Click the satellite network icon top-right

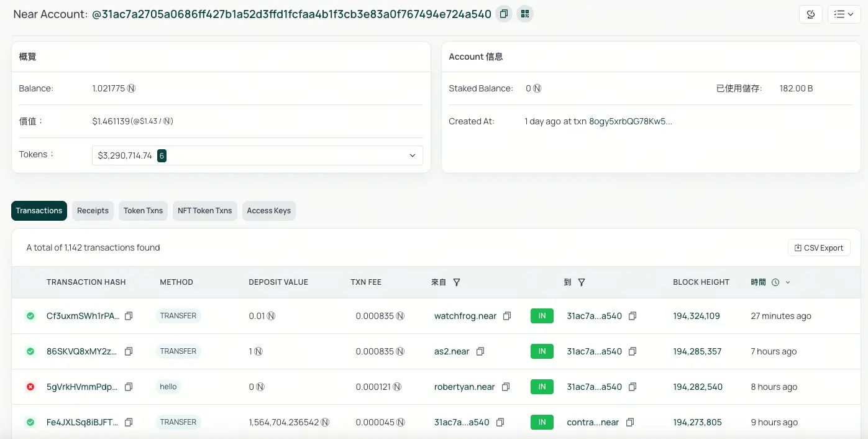click(x=810, y=14)
